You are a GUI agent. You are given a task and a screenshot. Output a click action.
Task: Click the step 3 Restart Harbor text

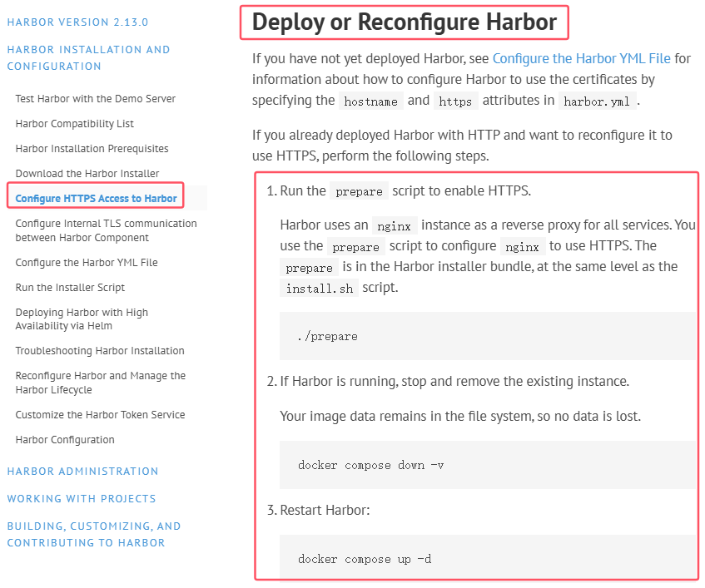(x=325, y=511)
